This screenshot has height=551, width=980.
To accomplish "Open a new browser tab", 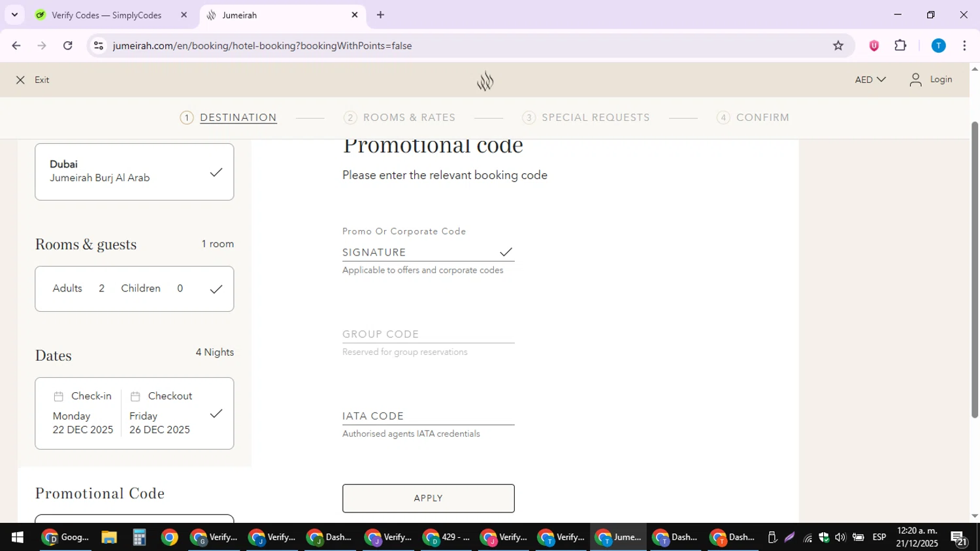I will pyautogui.click(x=381, y=14).
